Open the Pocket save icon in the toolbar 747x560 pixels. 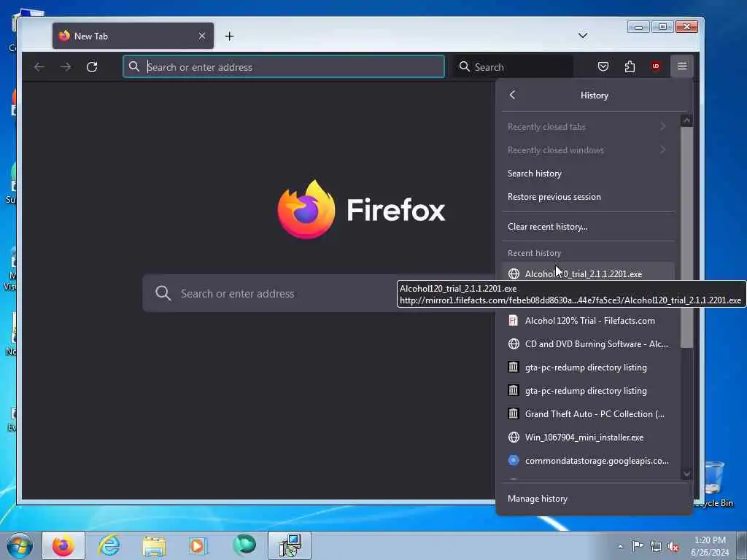tap(603, 66)
